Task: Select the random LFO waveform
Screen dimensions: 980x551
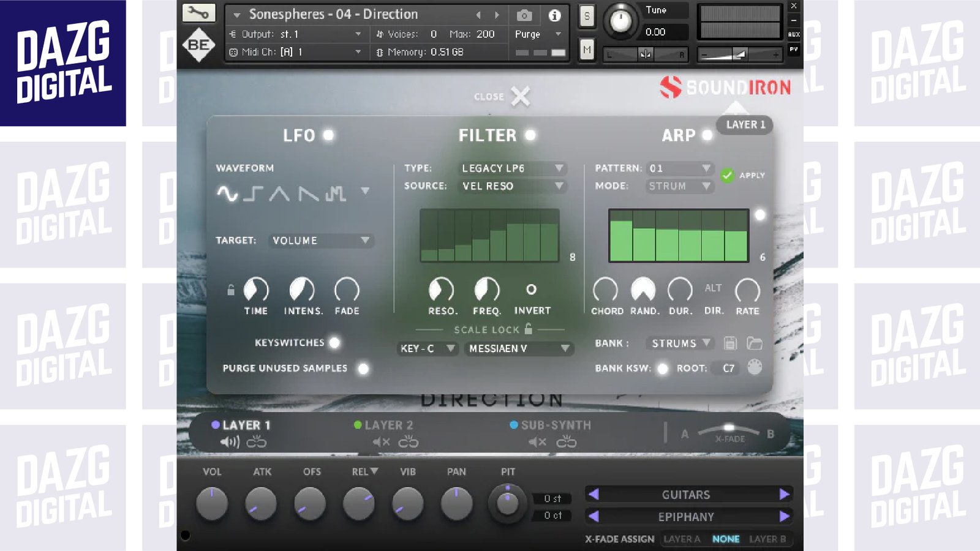Action: [336, 193]
